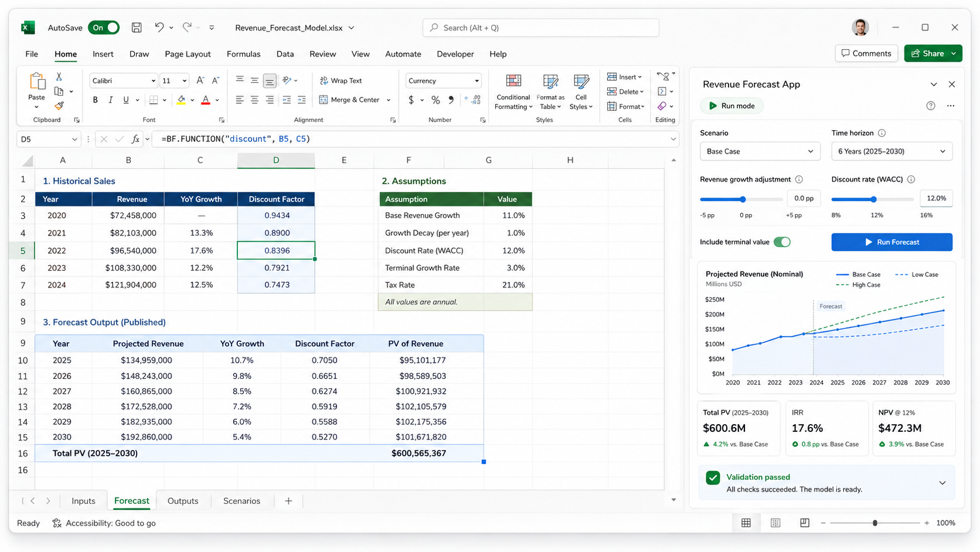Screen dimensions: 980x552
Task: Open the font size 11 dropdown
Action: (x=184, y=81)
